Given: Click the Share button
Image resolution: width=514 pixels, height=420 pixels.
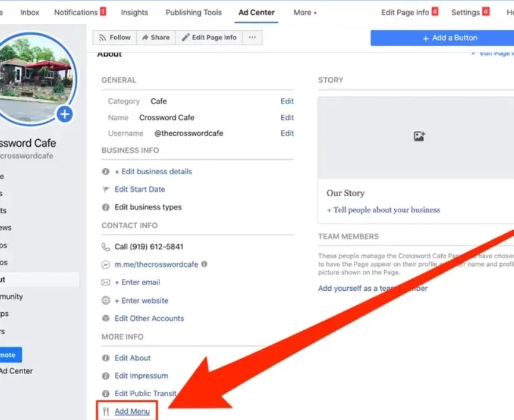Looking at the screenshot, I should (x=156, y=38).
